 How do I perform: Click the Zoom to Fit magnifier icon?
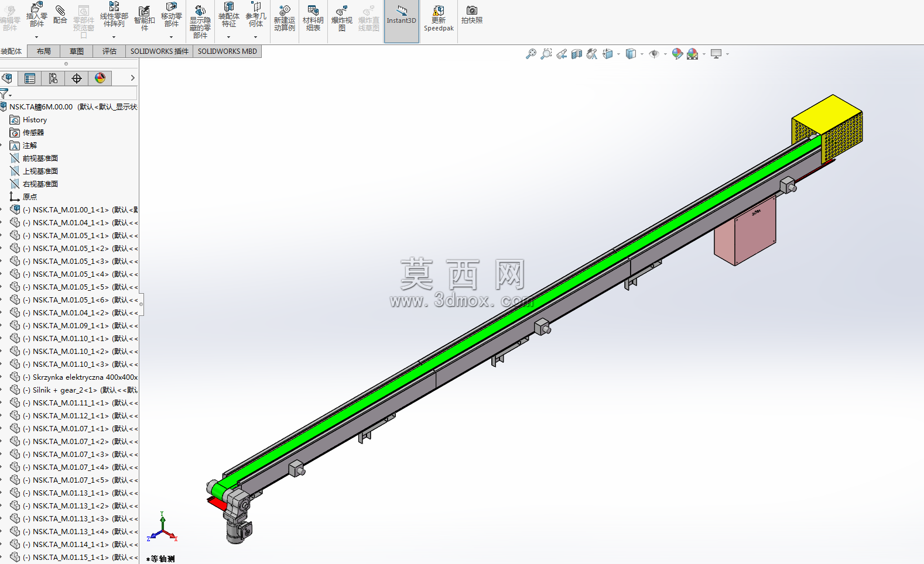click(531, 54)
